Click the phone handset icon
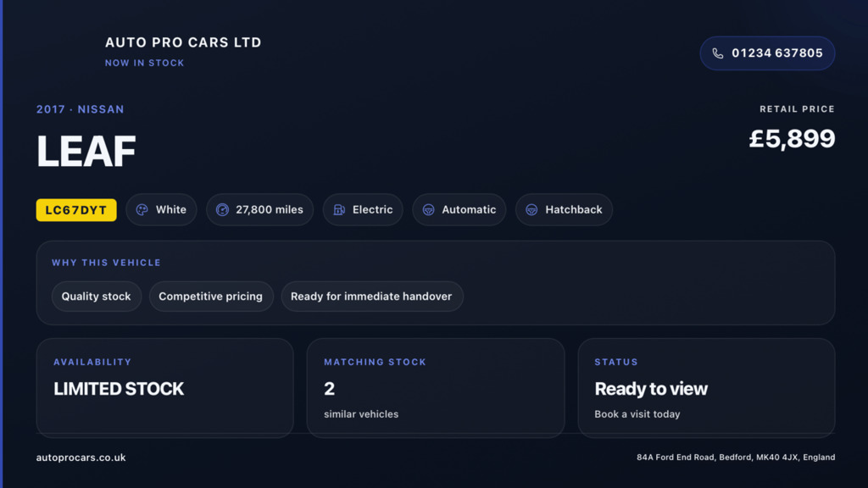The height and width of the screenshot is (488, 868). coord(717,53)
